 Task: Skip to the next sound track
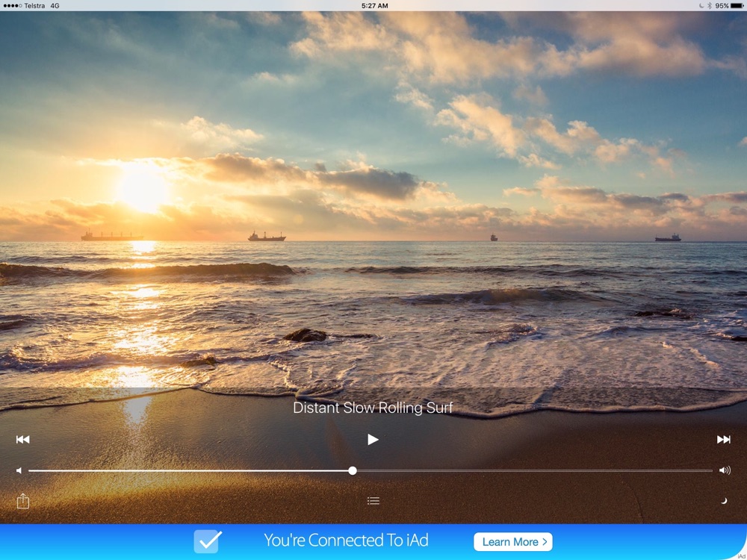[724, 440]
